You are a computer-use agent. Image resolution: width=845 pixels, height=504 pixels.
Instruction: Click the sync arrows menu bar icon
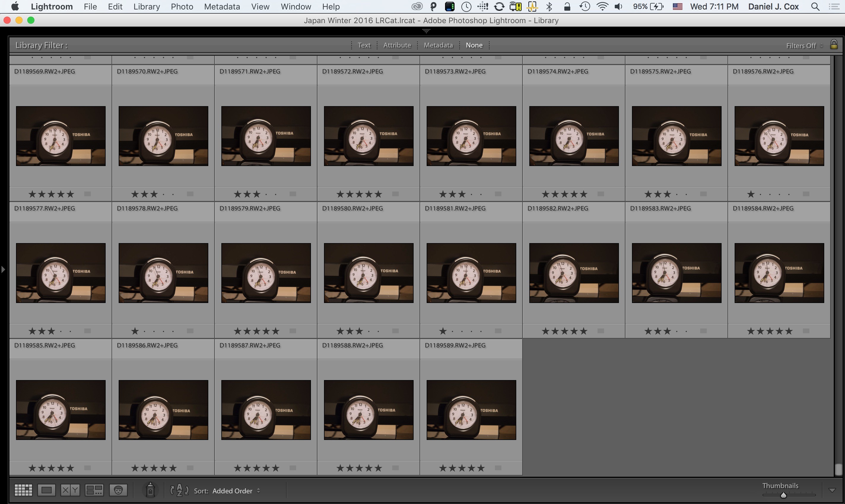[x=499, y=7]
